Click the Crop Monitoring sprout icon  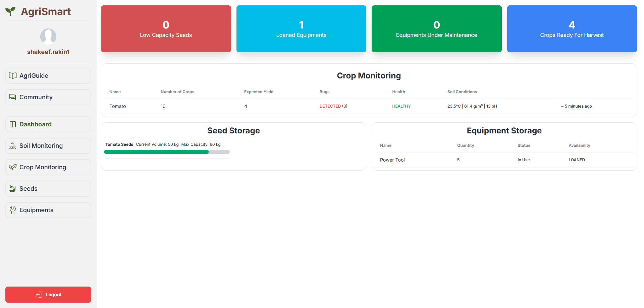point(13,167)
